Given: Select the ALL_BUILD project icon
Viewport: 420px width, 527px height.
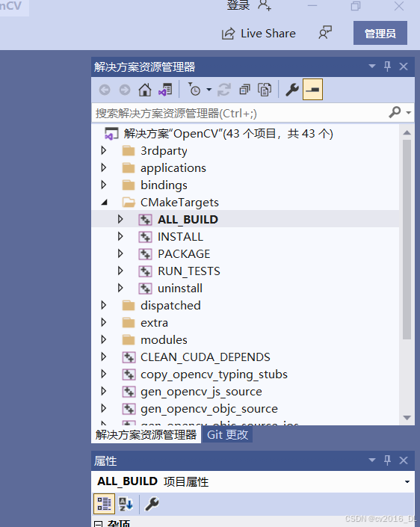Looking at the screenshot, I should 145,220.
